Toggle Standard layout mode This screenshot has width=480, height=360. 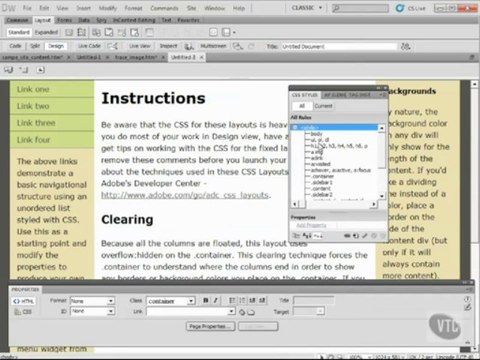coord(19,32)
